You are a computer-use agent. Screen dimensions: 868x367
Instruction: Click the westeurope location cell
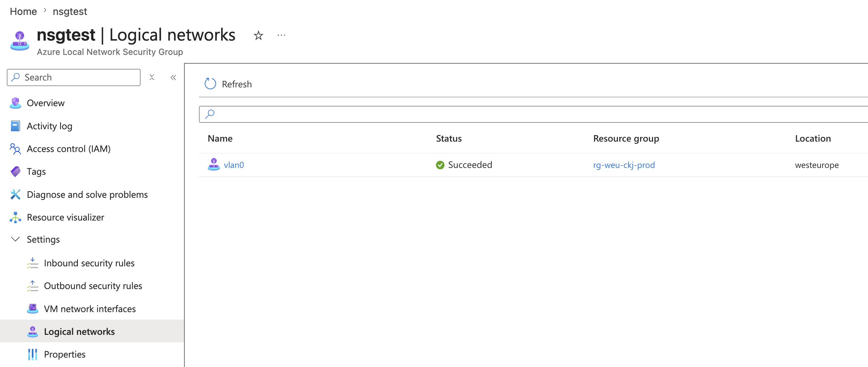817,165
